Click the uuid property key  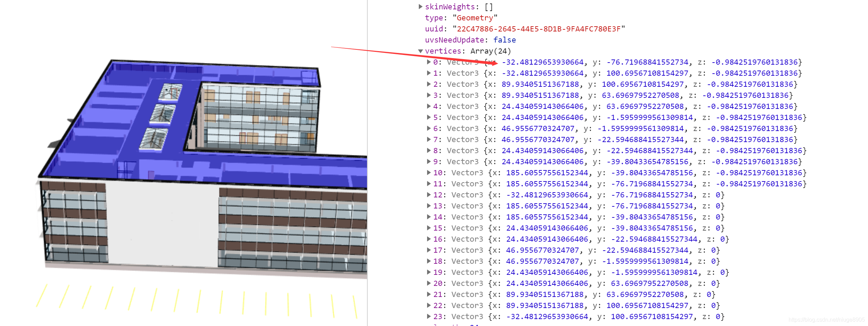click(x=434, y=29)
